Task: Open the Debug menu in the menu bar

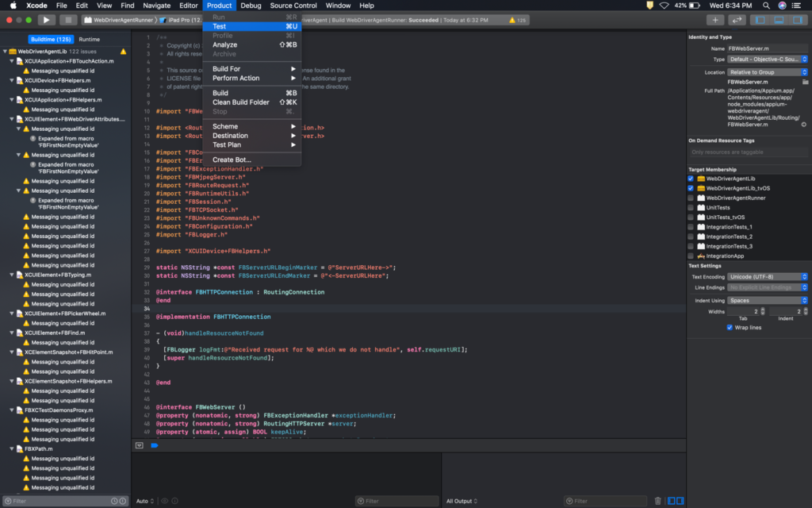Action: pos(251,6)
